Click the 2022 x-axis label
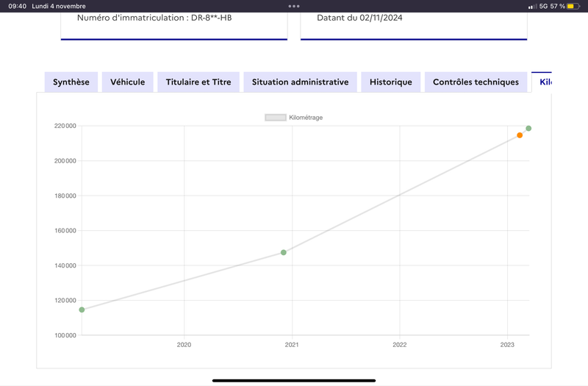The width and height of the screenshot is (588, 386). click(399, 345)
